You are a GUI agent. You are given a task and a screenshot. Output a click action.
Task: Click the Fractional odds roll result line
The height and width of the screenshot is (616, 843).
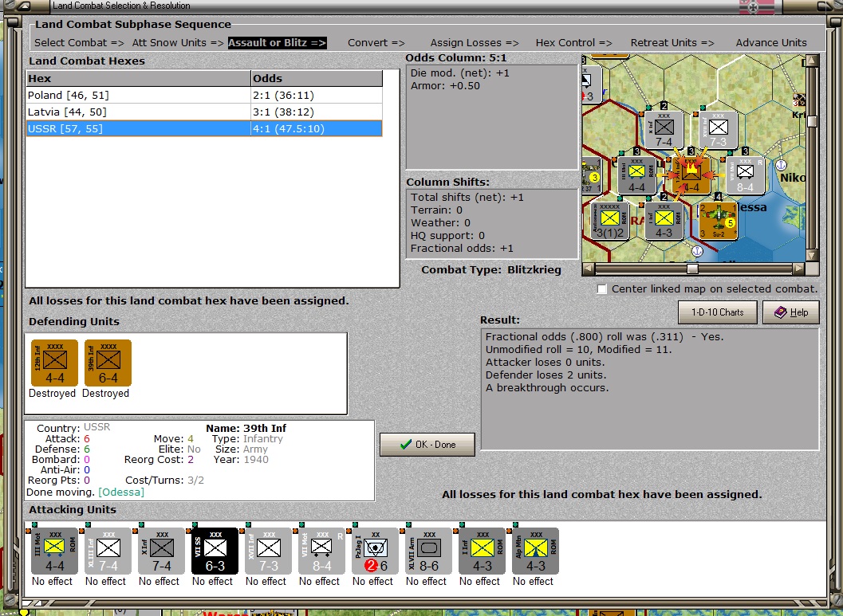(x=605, y=337)
